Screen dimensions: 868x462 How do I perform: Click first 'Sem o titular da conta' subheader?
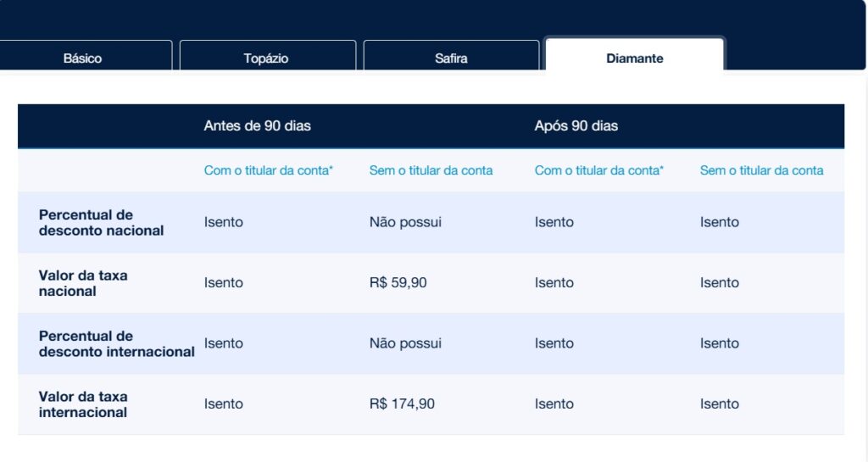(x=431, y=170)
